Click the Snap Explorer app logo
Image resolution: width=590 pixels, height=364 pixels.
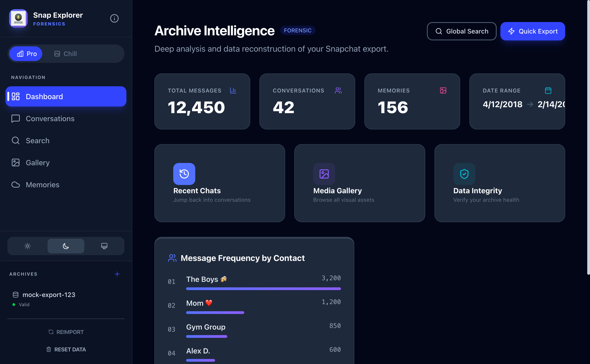click(x=18, y=18)
